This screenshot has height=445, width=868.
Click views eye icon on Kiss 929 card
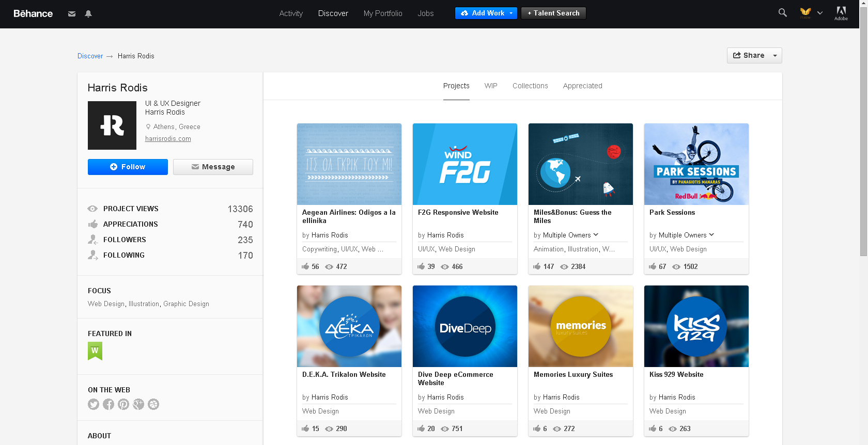673,429
